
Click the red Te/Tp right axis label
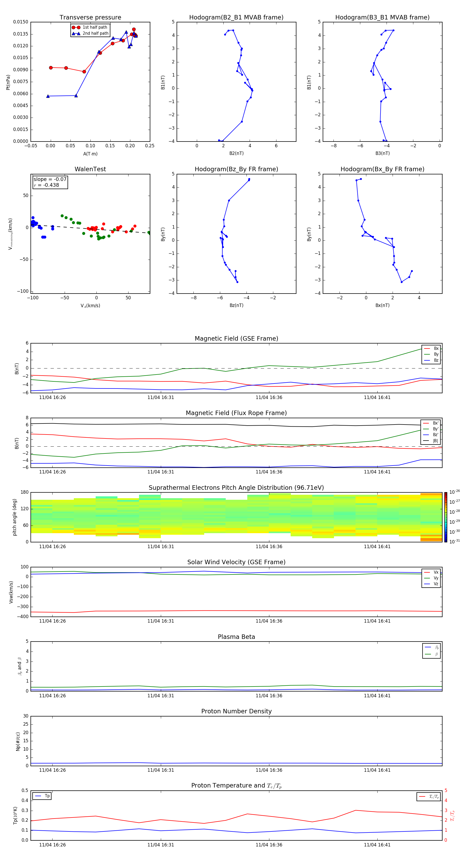click(453, 816)
